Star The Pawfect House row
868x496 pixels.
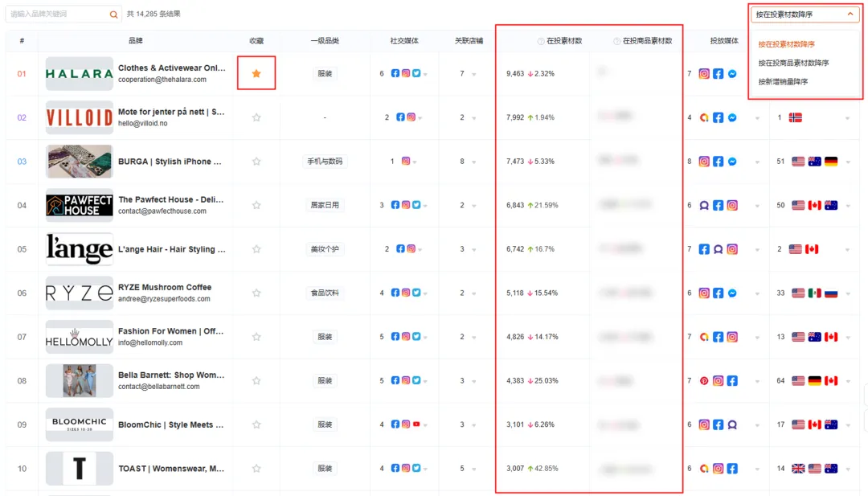pyautogui.click(x=256, y=205)
